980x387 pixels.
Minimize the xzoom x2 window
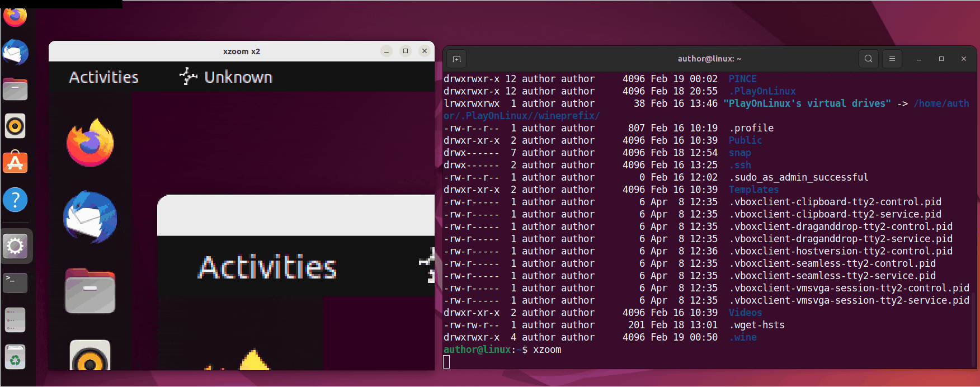(387, 51)
